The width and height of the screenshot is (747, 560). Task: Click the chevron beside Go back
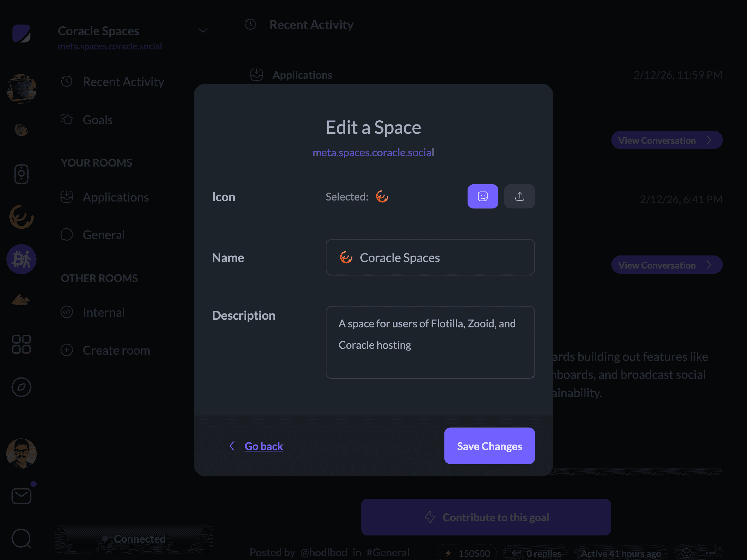[232, 446]
